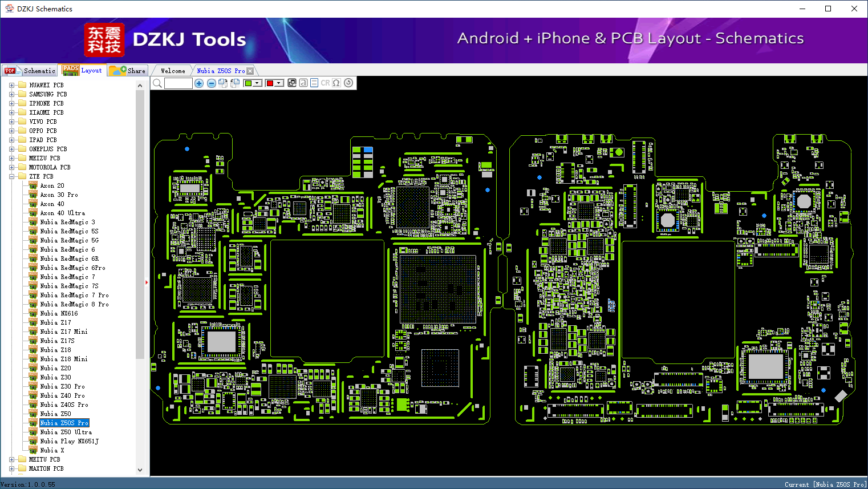The width and height of the screenshot is (868, 489).
Task: Select Nubia RedMagic 6 entry
Action: pos(67,249)
